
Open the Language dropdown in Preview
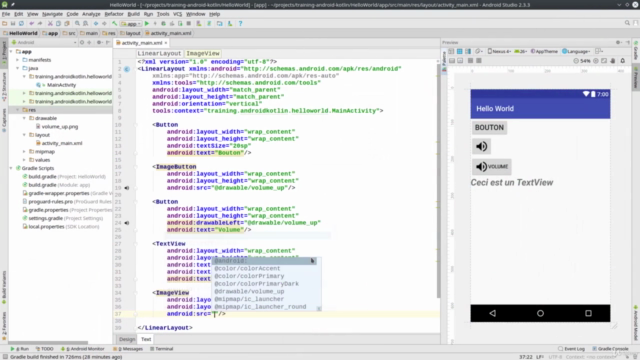576,51
